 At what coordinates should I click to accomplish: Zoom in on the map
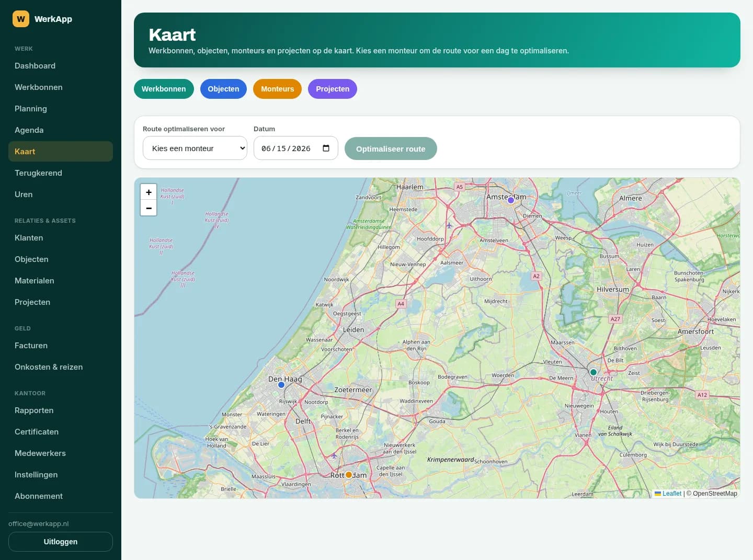[x=149, y=192]
